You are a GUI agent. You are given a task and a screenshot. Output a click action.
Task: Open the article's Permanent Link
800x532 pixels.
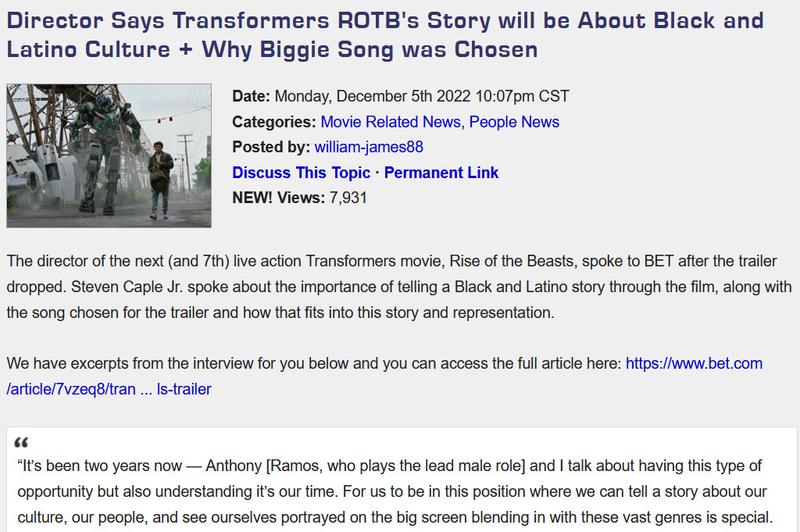[x=441, y=173]
